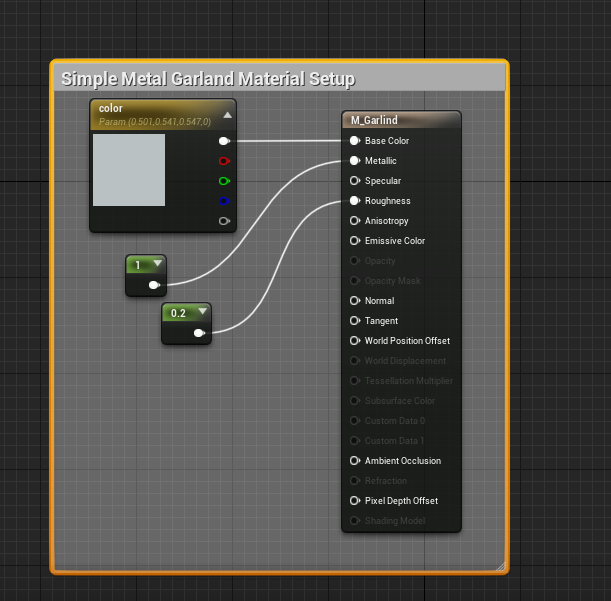Click the disabled Subsurface Color pin
The image size is (611, 601).
point(355,401)
